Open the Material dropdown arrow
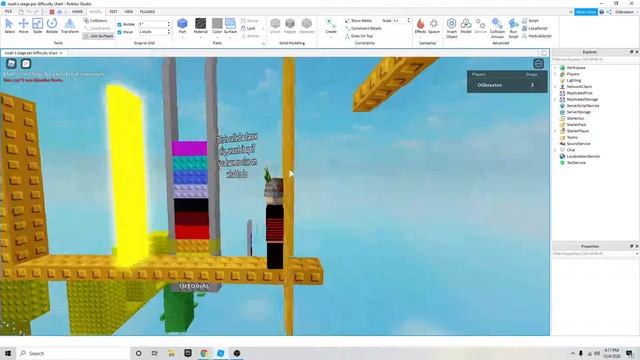The width and height of the screenshot is (640, 360). (x=200, y=38)
